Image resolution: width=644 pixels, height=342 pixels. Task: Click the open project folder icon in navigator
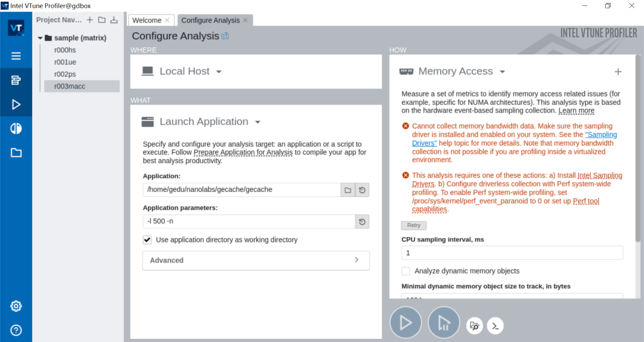click(102, 20)
